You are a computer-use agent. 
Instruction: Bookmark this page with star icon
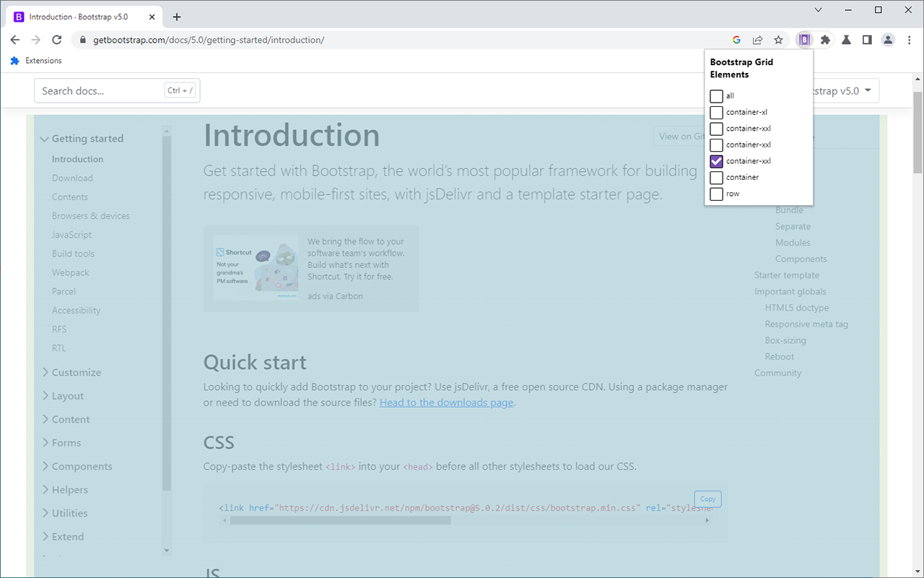pos(778,40)
